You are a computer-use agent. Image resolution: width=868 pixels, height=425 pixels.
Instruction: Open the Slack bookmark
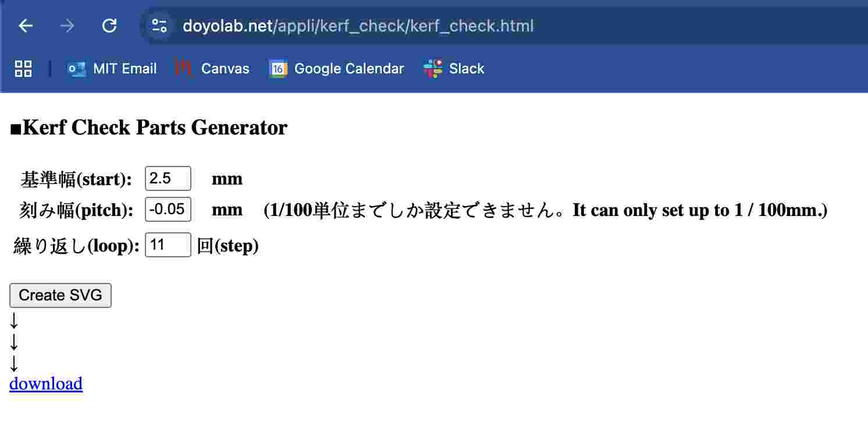click(x=454, y=69)
